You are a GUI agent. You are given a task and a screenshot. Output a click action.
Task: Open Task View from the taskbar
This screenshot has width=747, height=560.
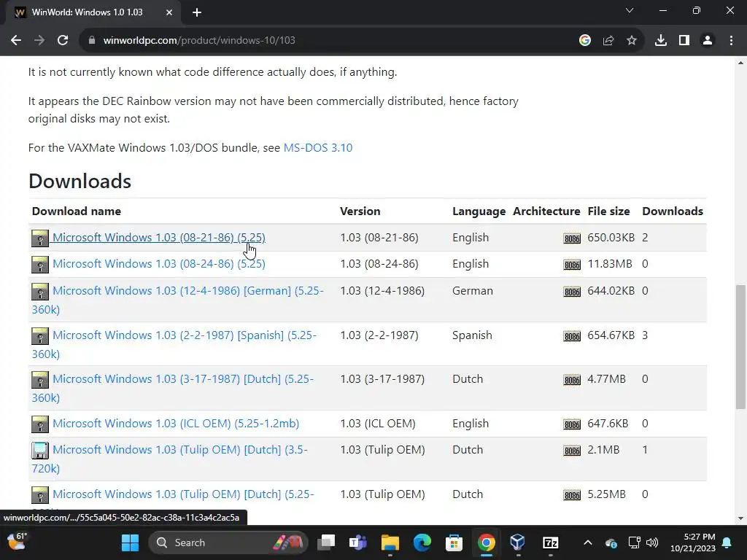pyautogui.click(x=326, y=542)
